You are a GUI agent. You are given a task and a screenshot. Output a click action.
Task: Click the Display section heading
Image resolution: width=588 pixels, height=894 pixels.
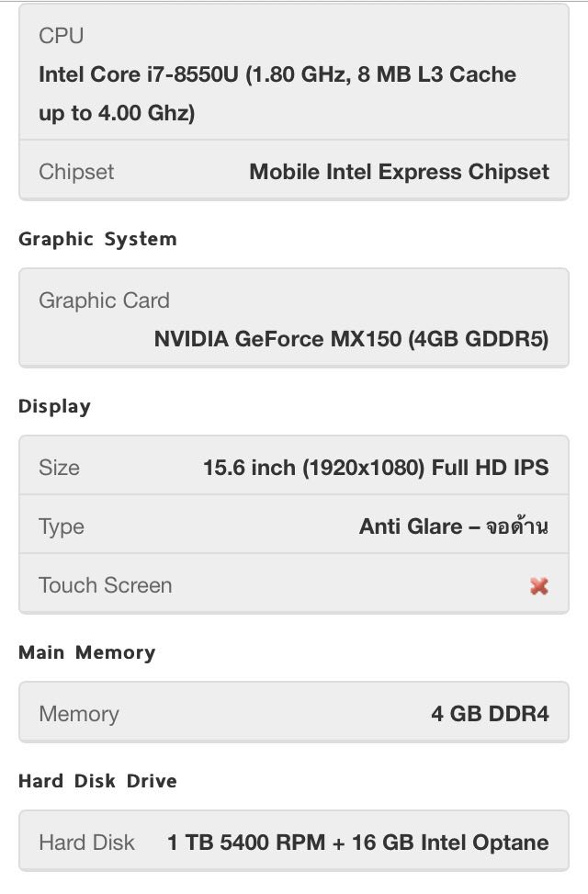pos(54,406)
